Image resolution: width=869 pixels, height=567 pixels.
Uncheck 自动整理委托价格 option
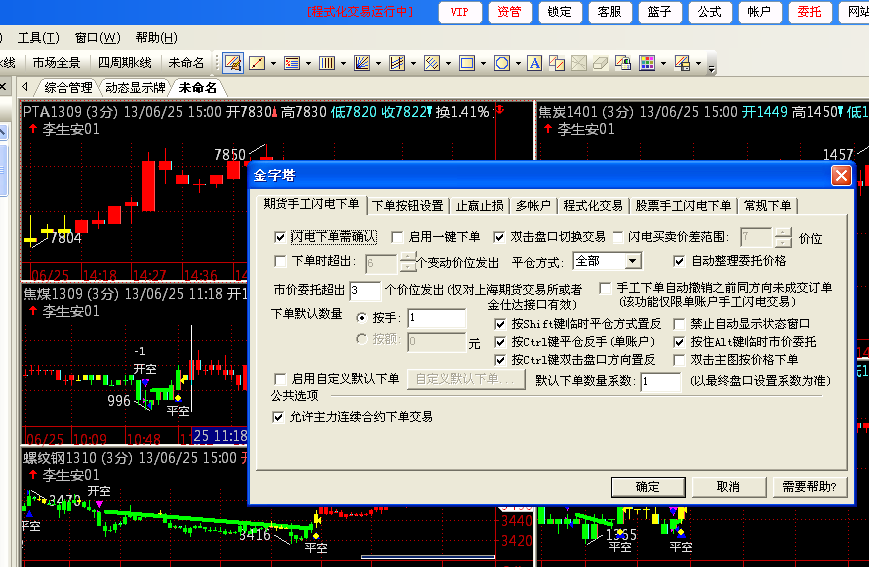pyautogui.click(x=681, y=261)
